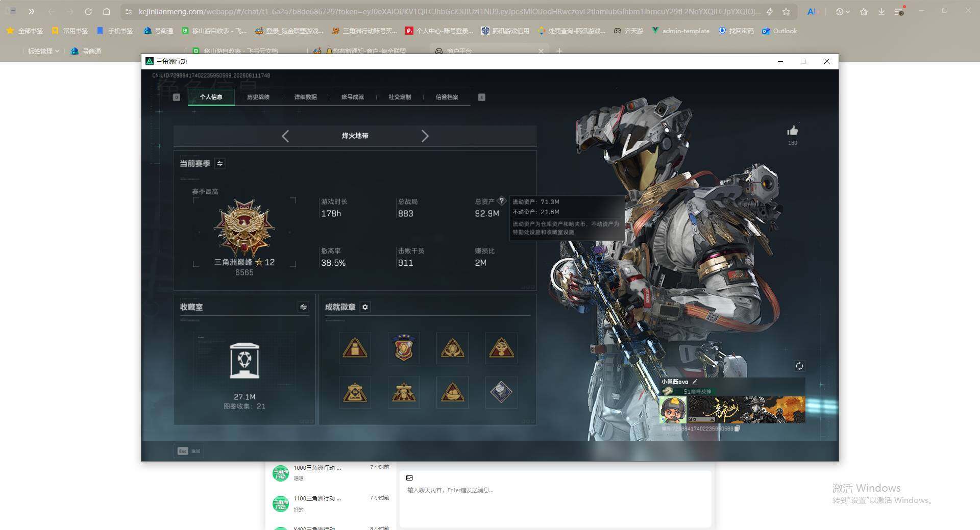This screenshot has height=530, width=980.
Task: Select the fourth badge in the top badge row
Action: tap(501, 348)
